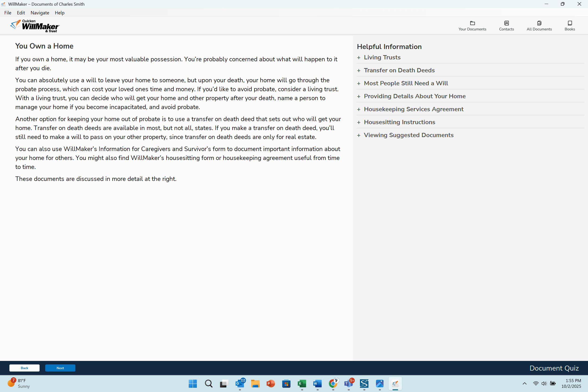
Task: Expand Transfer on Death Deeds
Action: click(399, 70)
